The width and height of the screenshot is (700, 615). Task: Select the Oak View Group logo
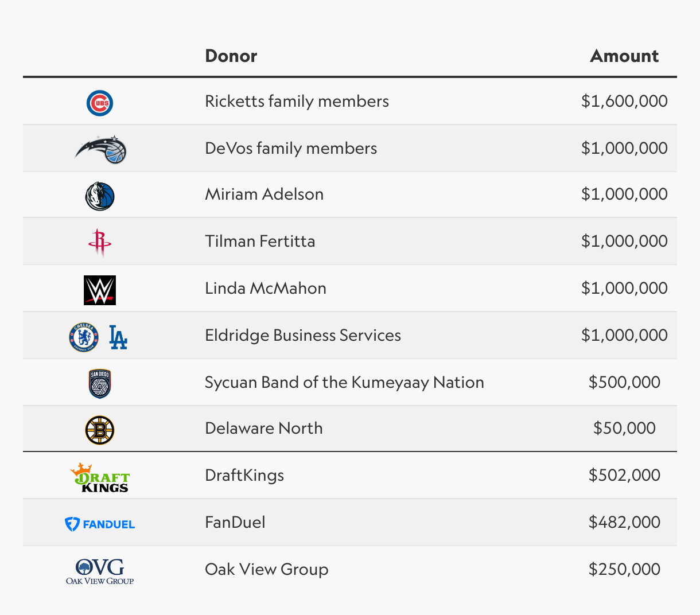(x=100, y=571)
